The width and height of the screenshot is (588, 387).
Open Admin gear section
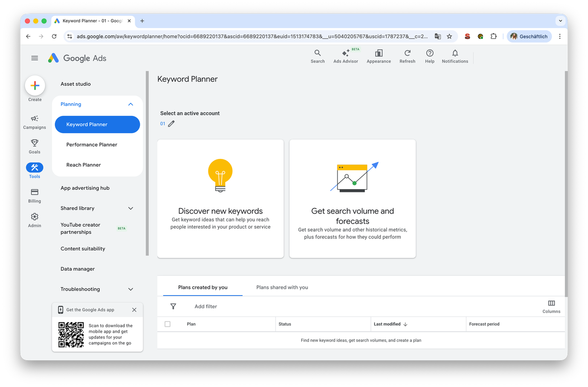34,220
